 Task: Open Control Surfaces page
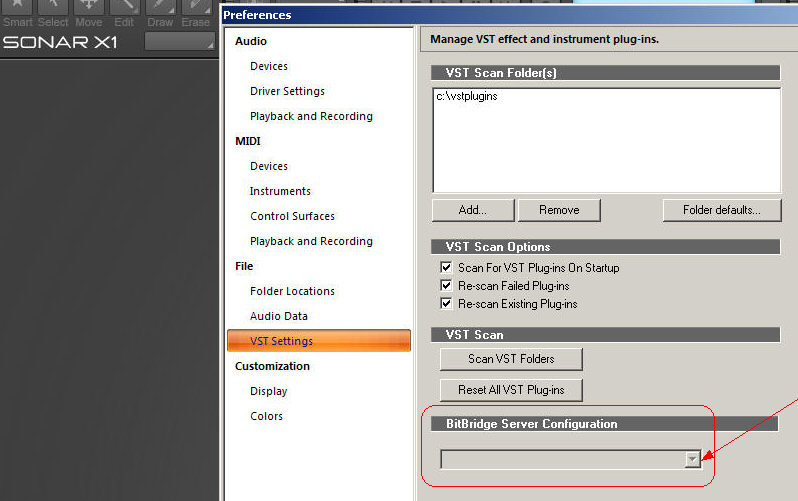pos(292,216)
